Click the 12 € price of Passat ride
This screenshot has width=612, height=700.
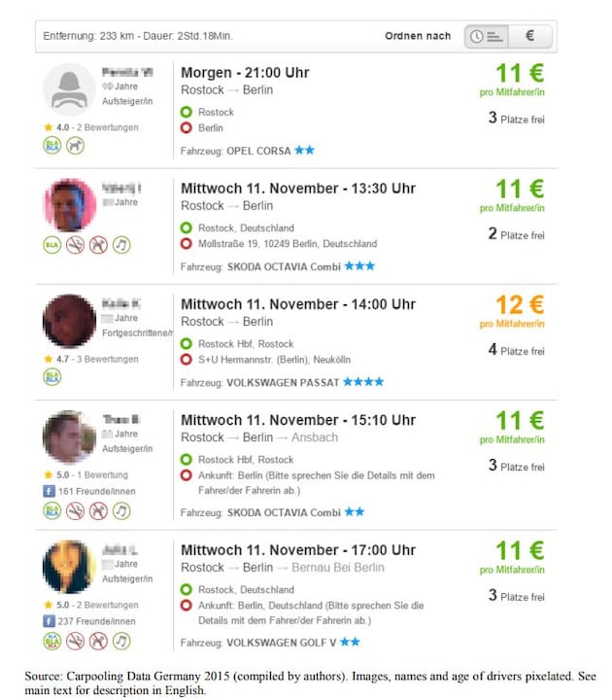pos(520,305)
